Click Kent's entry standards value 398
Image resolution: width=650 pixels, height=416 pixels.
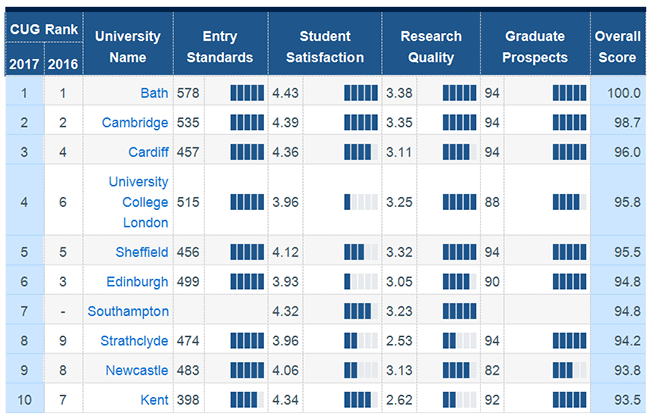click(188, 400)
